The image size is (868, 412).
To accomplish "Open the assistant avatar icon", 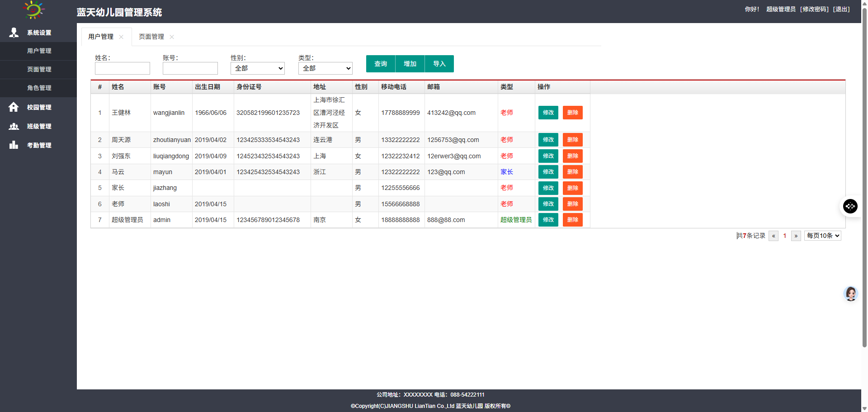I will click(850, 294).
